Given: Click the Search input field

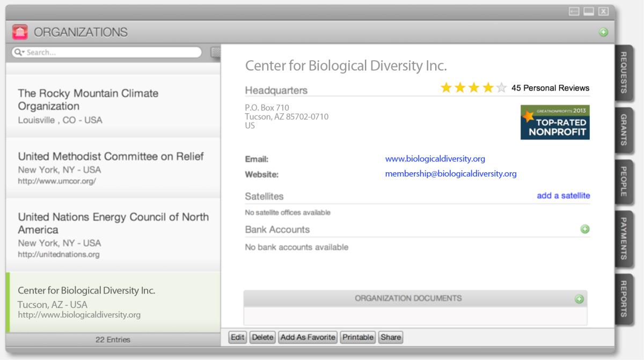Looking at the screenshot, I should pos(107,53).
